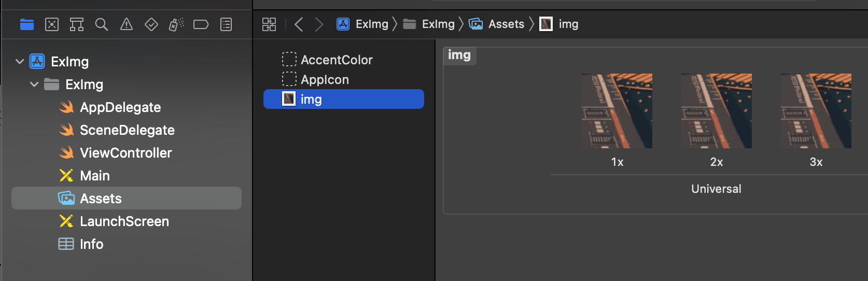Open the Test navigator diamond icon
The image size is (868, 281).
click(x=151, y=24)
